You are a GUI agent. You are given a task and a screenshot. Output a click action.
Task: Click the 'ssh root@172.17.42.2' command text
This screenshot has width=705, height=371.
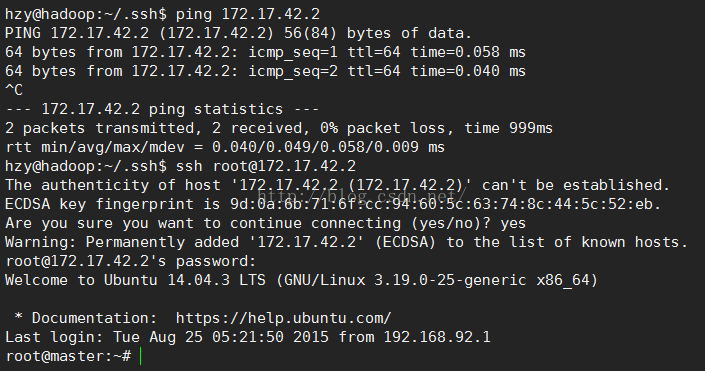tap(266, 166)
